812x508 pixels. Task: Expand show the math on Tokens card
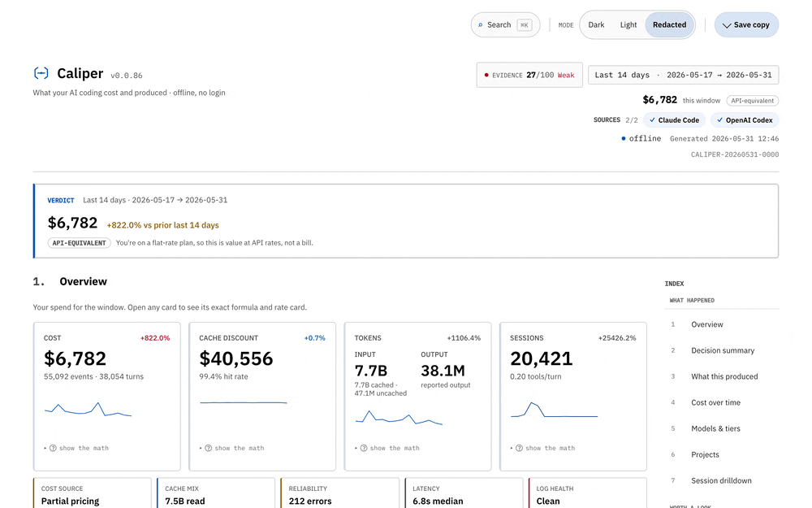pos(387,448)
